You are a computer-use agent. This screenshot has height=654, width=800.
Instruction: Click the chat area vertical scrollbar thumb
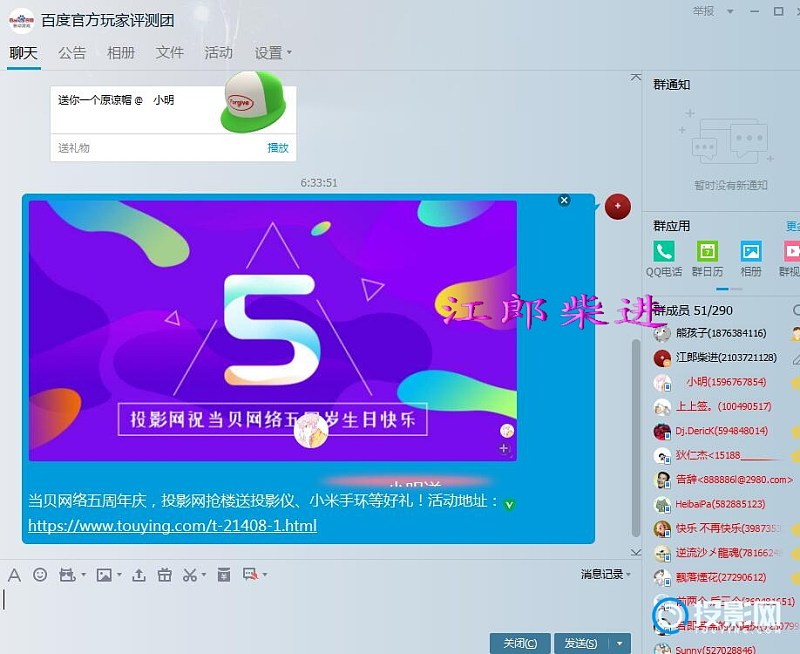(x=636, y=438)
